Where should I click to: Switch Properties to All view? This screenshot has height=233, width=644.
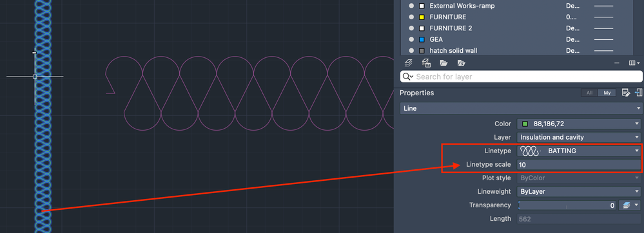click(589, 93)
